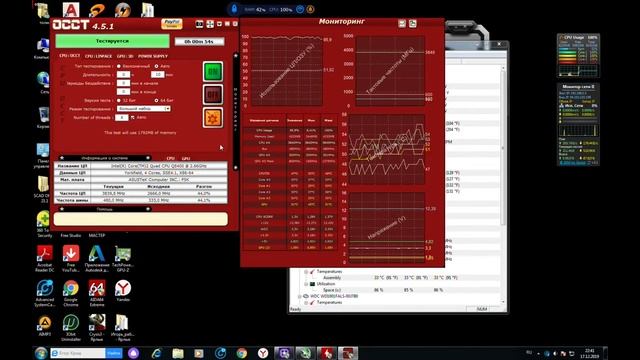Switch to the CPU:OCCT tab
The image size is (640, 360).
coord(69,56)
